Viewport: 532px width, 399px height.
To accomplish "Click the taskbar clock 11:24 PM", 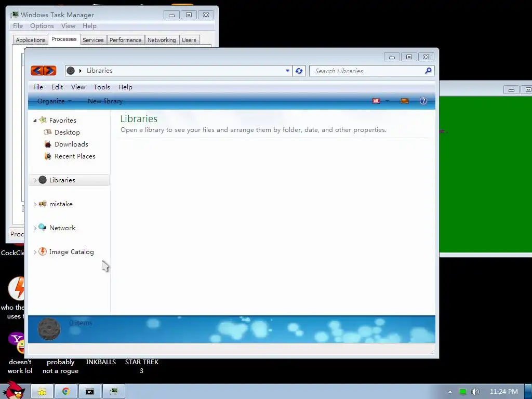I will pyautogui.click(x=503, y=392).
